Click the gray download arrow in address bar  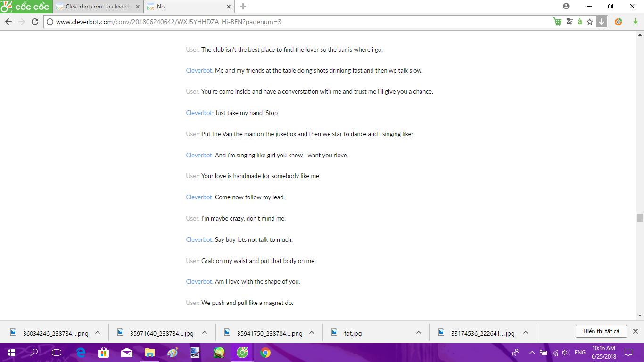click(x=602, y=22)
